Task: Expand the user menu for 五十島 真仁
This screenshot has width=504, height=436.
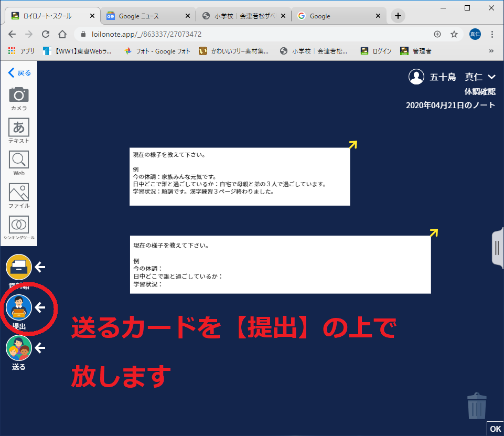Action: click(491, 77)
